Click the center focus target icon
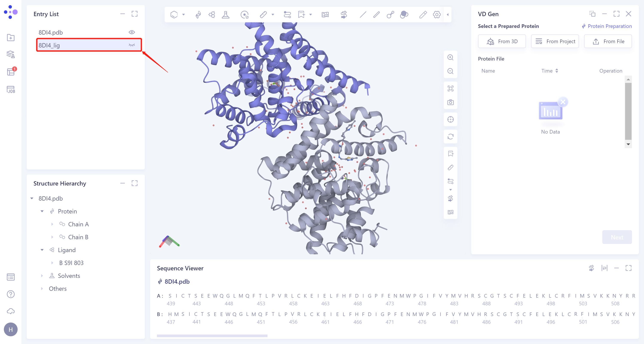Viewport: 644px width, 344px height. (450, 120)
